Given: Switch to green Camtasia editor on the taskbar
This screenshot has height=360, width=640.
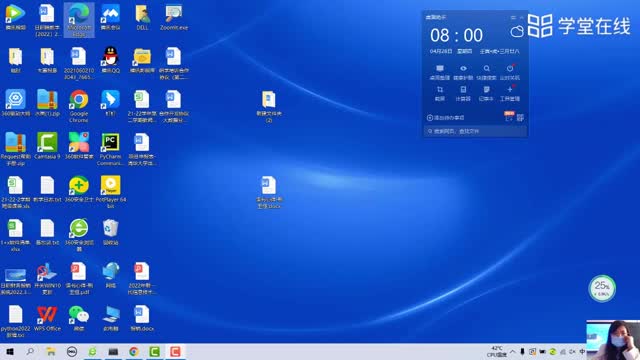Looking at the screenshot, I should point(154,351).
